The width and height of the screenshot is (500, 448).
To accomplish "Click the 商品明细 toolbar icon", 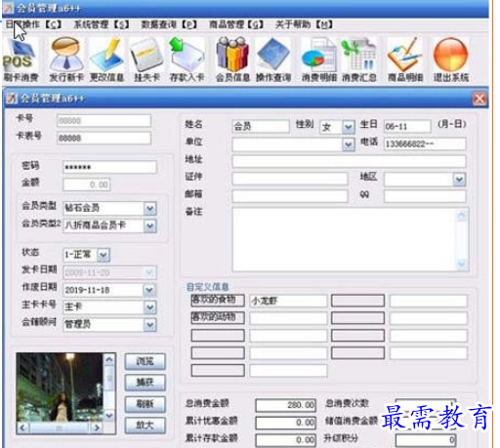I will [405, 61].
